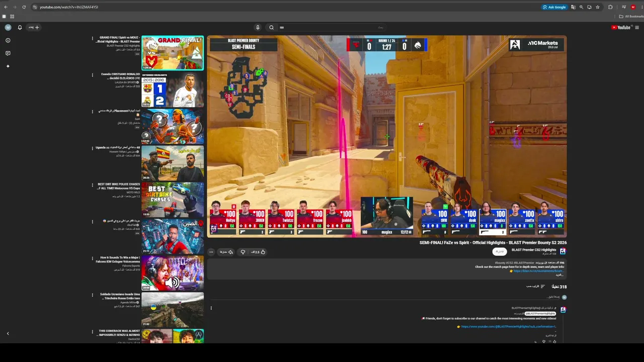
Task: Open the browser profile avatar M
Action: pos(633,7)
